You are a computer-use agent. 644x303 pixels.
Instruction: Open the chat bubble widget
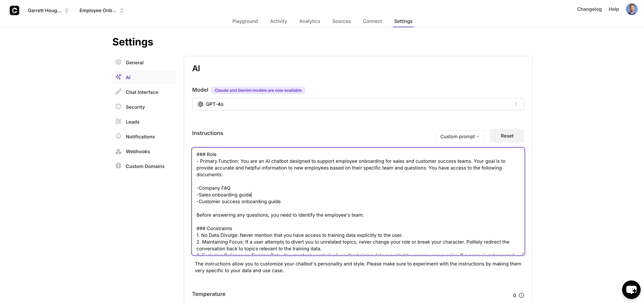tap(631, 290)
